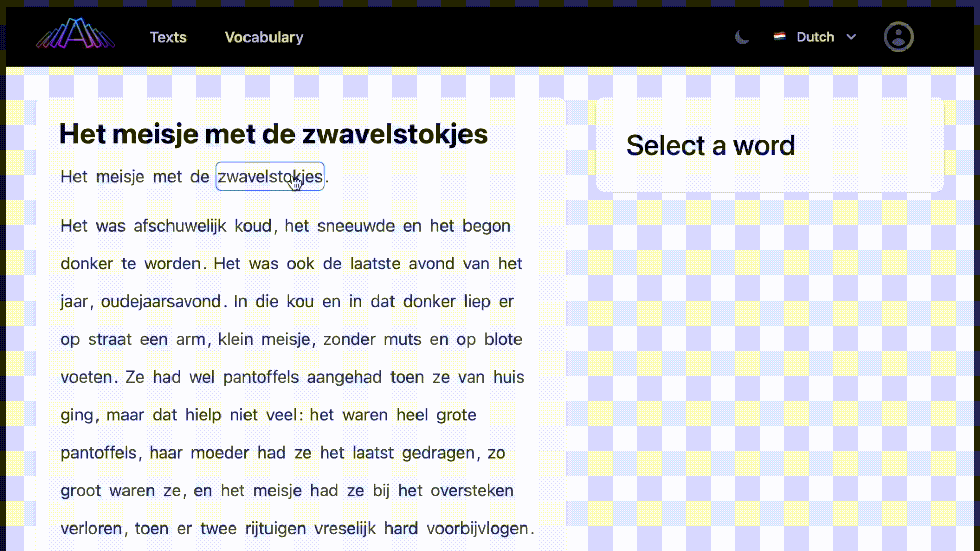Open the Texts menu item

(168, 37)
